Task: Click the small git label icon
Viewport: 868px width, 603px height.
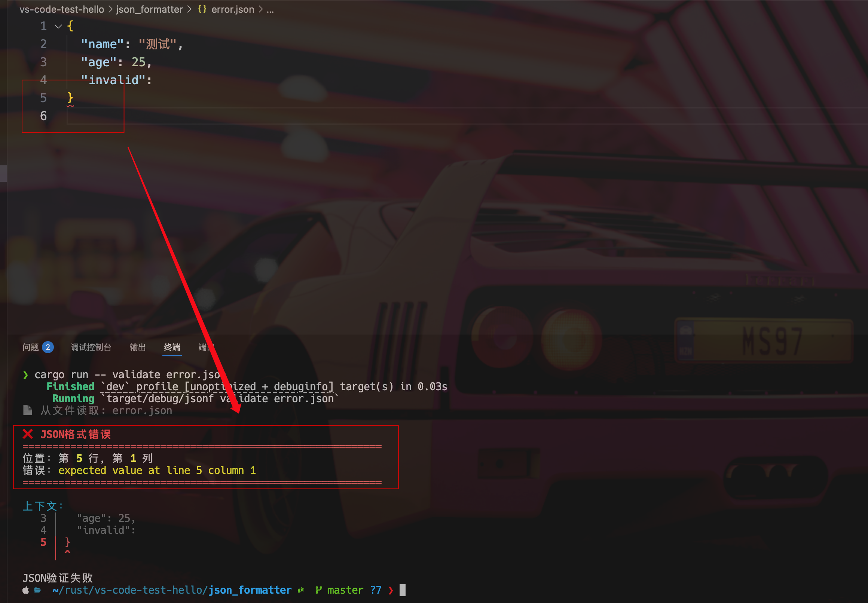Action: (x=301, y=590)
